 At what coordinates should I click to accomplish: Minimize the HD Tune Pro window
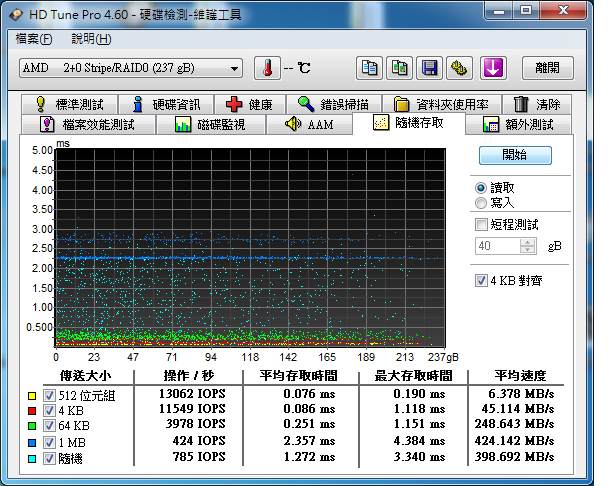(x=499, y=11)
